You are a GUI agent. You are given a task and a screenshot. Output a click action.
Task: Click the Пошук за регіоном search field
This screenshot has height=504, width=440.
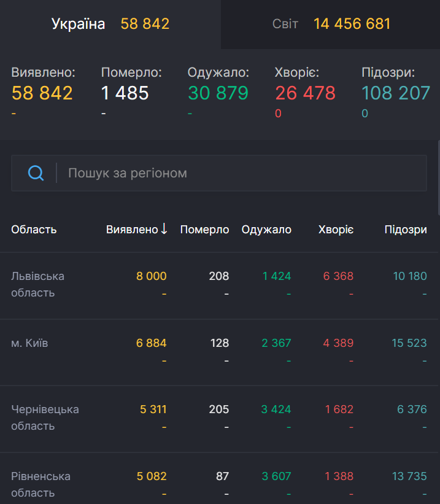tap(184, 173)
